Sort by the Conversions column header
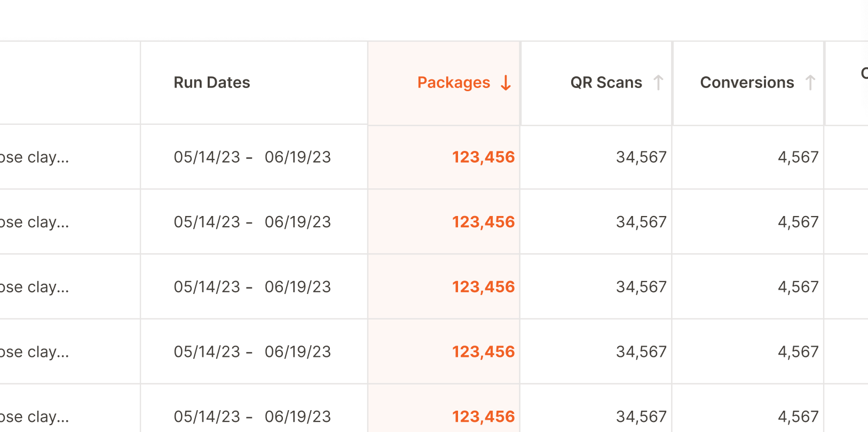This screenshot has width=868, height=432. click(x=747, y=83)
